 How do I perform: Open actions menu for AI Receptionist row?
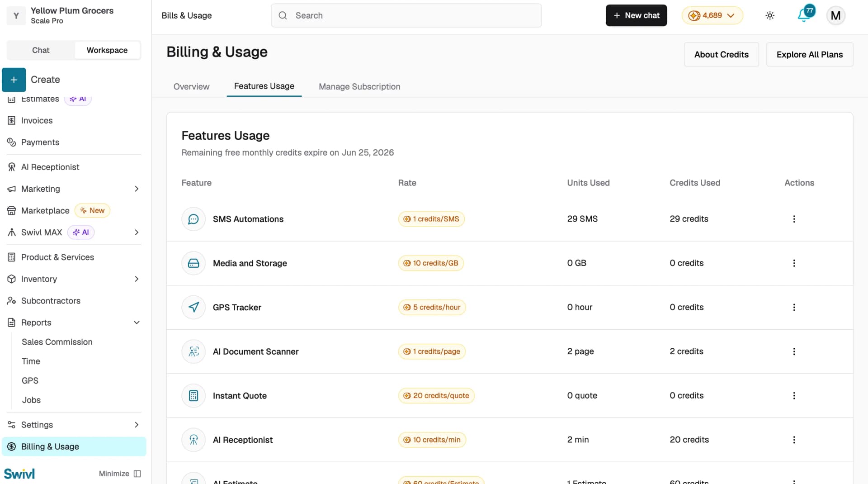tap(794, 440)
